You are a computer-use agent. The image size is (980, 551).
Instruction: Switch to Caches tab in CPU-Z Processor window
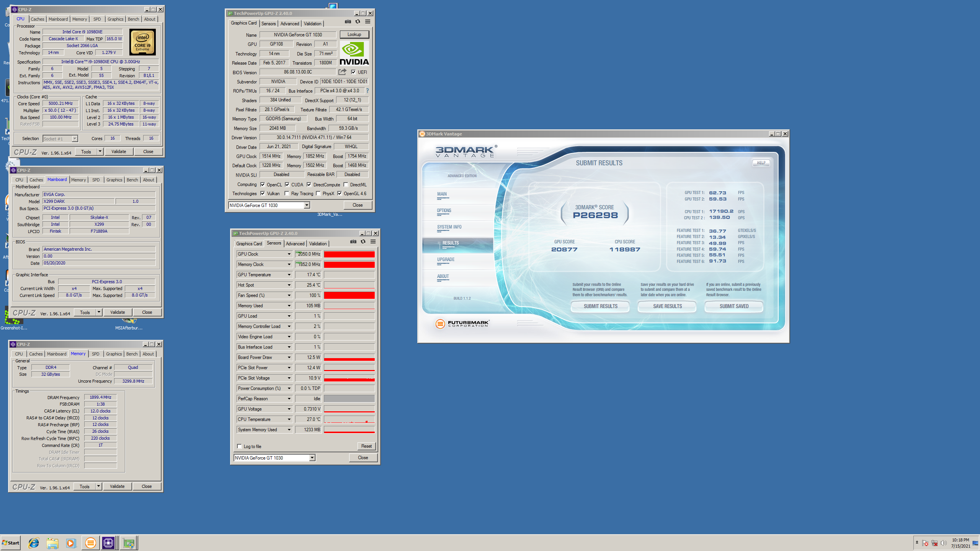(x=38, y=19)
